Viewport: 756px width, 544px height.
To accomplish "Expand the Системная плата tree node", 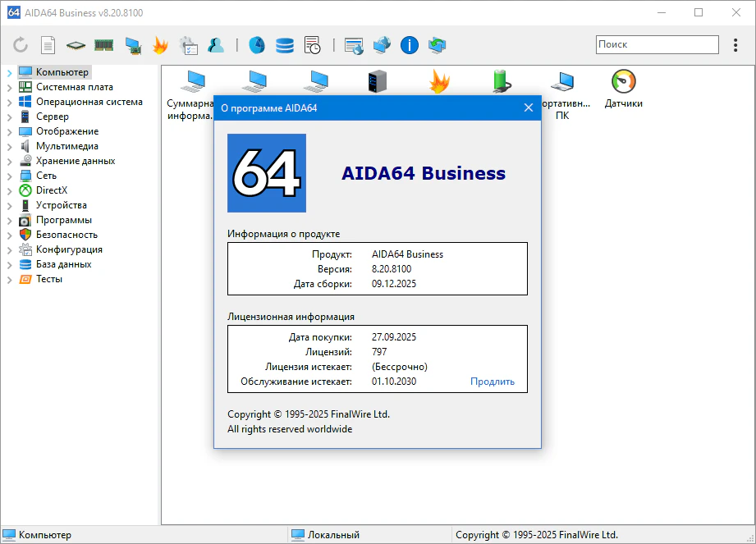I will pos(9,88).
